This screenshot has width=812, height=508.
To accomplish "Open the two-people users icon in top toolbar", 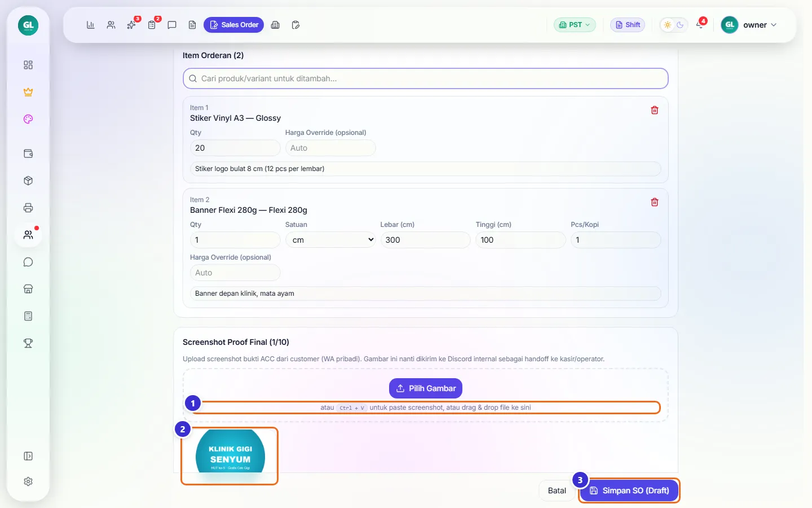I will pos(111,25).
